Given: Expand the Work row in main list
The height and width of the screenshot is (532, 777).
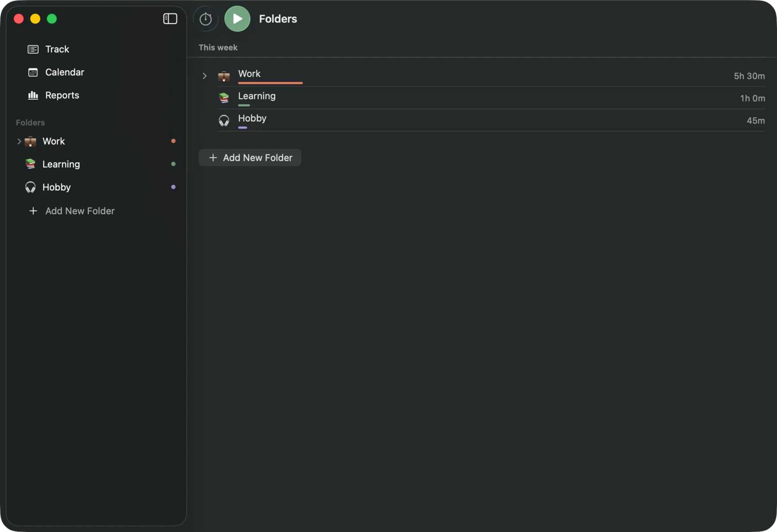Looking at the screenshot, I should pos(205,76).
